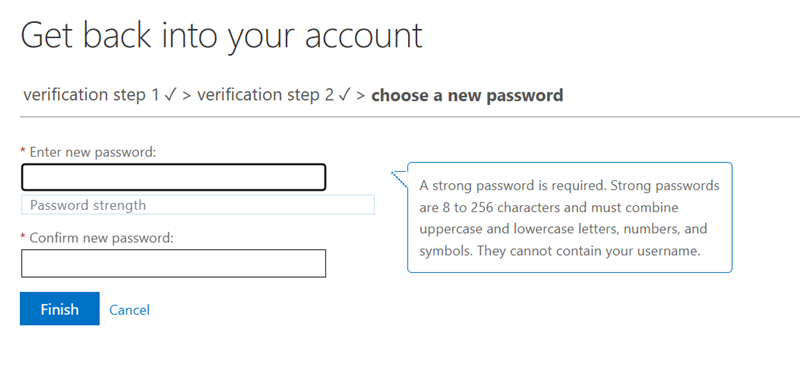800x386 pixels.
Task: Click the Enter new password label
Action: pyautogui.click(x=93, y=152)
